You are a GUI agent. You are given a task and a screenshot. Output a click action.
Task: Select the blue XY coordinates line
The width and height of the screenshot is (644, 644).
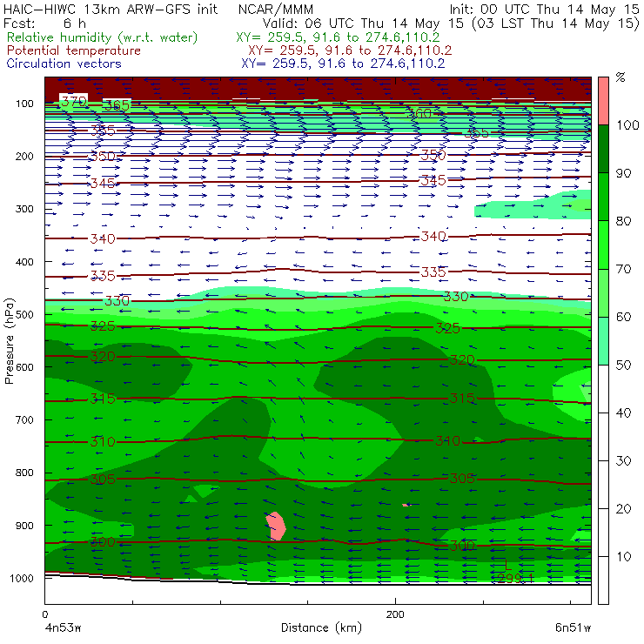tap(343, 64)
